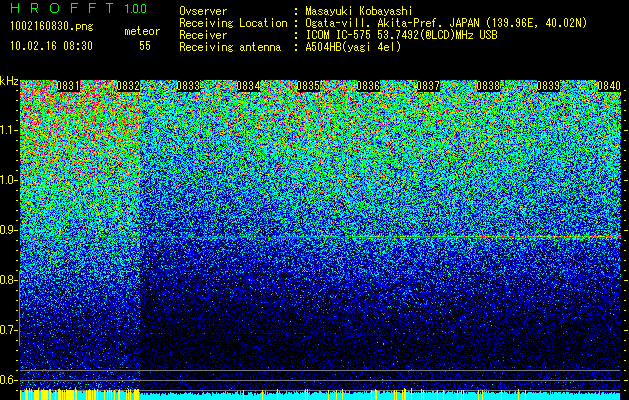The height and width of the screenshot is (400, 629).
Task: Click the 0838 time marker
Action: (488, 86)
